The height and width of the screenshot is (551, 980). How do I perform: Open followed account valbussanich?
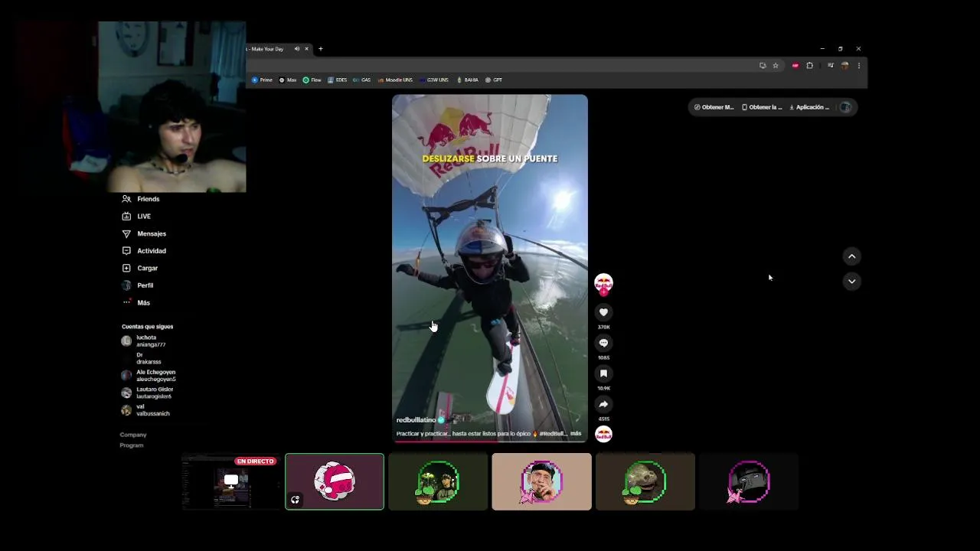point(145,410)
